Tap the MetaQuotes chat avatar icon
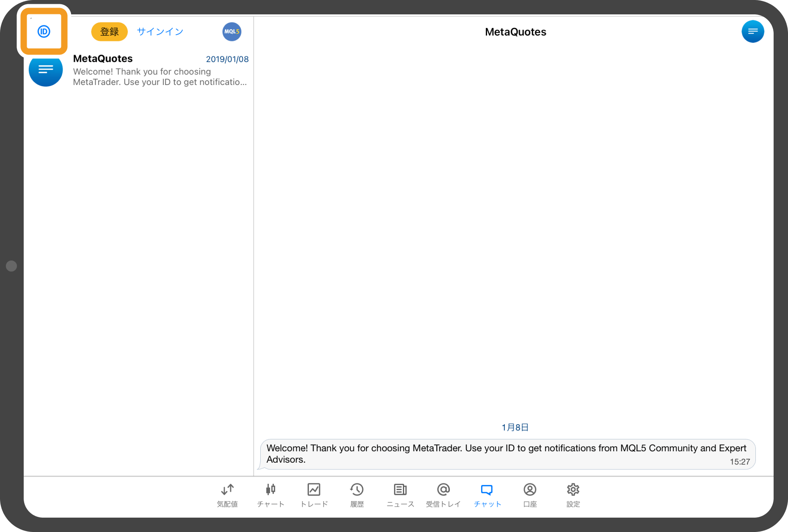Image resolution: width=788 pixels, height=532 pixels. click(x=46, y=70)
